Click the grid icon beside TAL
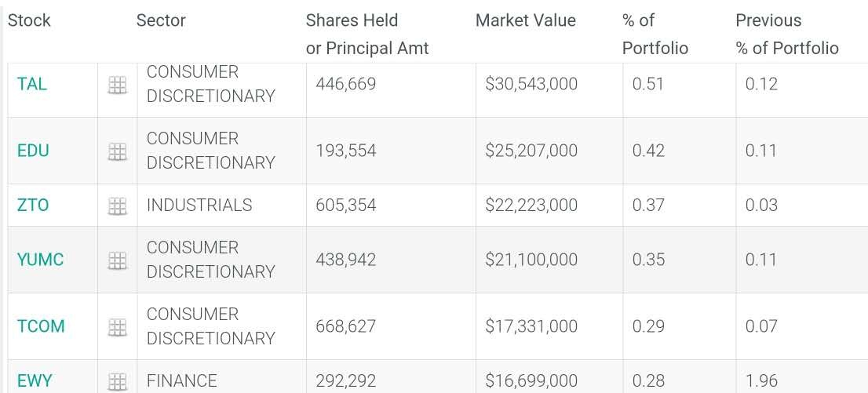The image size is (868, 393). pyautogui.click(x=117, y=85)
